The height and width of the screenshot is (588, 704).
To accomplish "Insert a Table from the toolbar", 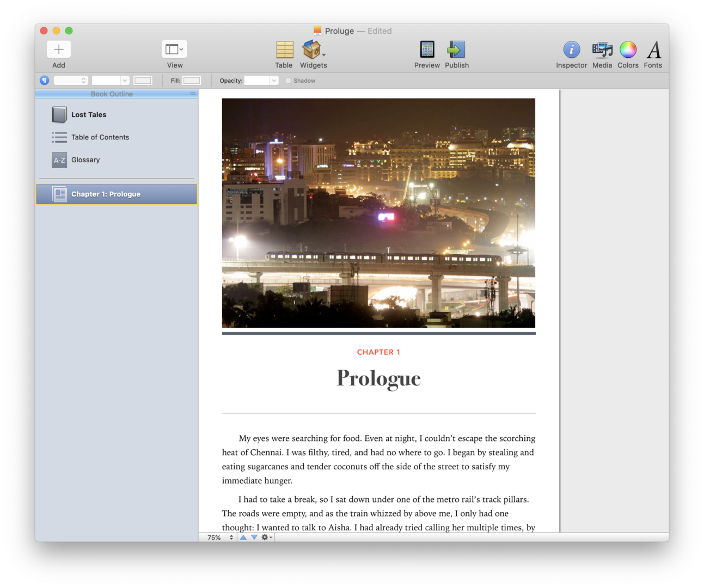I will pos(284,50).
